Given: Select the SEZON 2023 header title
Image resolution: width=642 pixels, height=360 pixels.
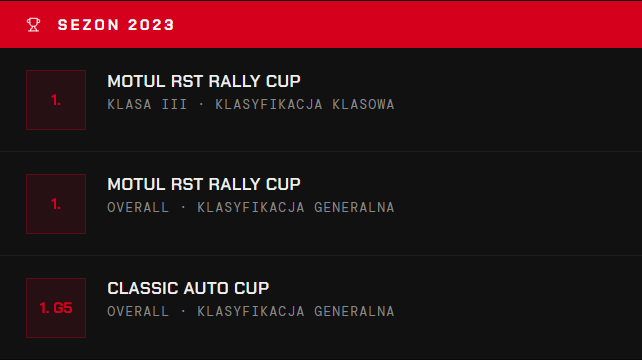Looking at the screenshot, I should point(116,25).
